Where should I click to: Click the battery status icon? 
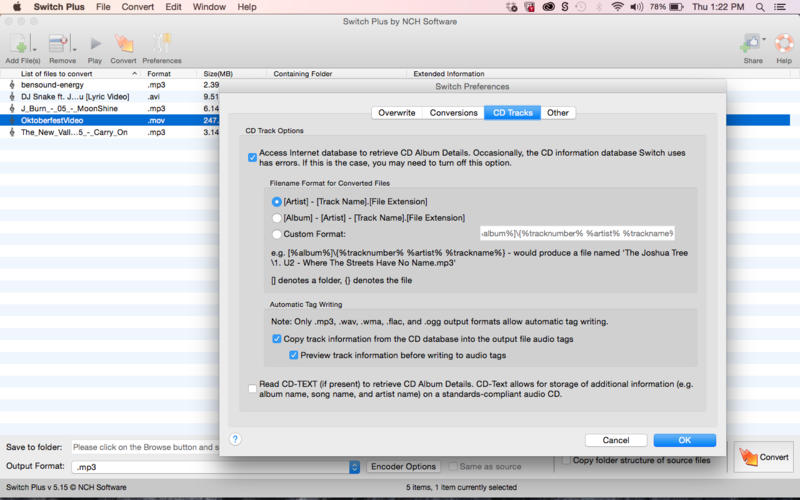tap(676, 7)
